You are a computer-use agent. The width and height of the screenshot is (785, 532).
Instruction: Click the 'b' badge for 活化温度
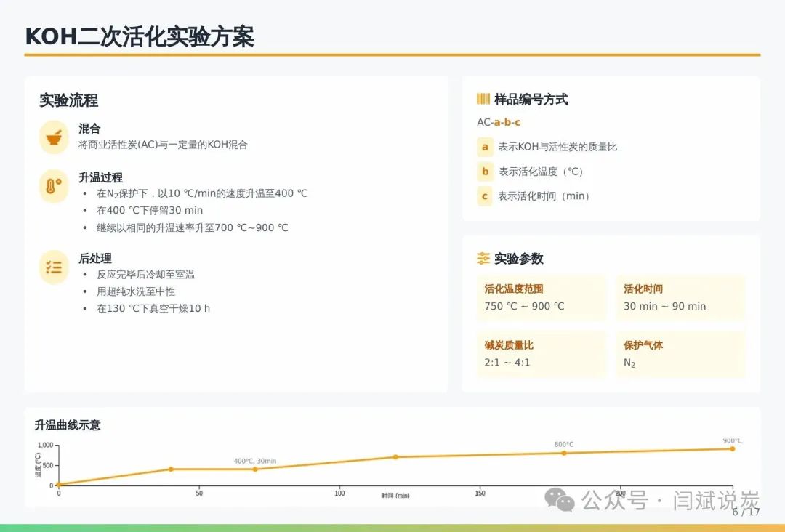(x=485, y=172)
